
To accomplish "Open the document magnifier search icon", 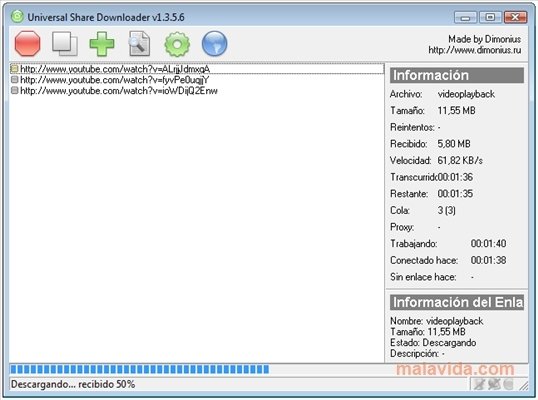I will pos(139,44).
